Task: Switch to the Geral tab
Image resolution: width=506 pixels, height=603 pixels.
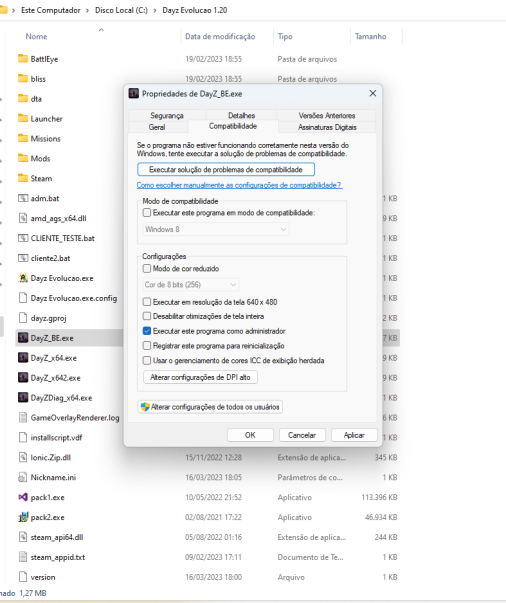Action: point(157,127)
